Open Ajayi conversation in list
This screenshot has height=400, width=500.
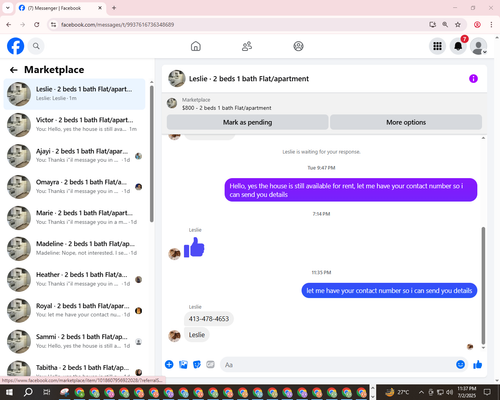[74, 156]
